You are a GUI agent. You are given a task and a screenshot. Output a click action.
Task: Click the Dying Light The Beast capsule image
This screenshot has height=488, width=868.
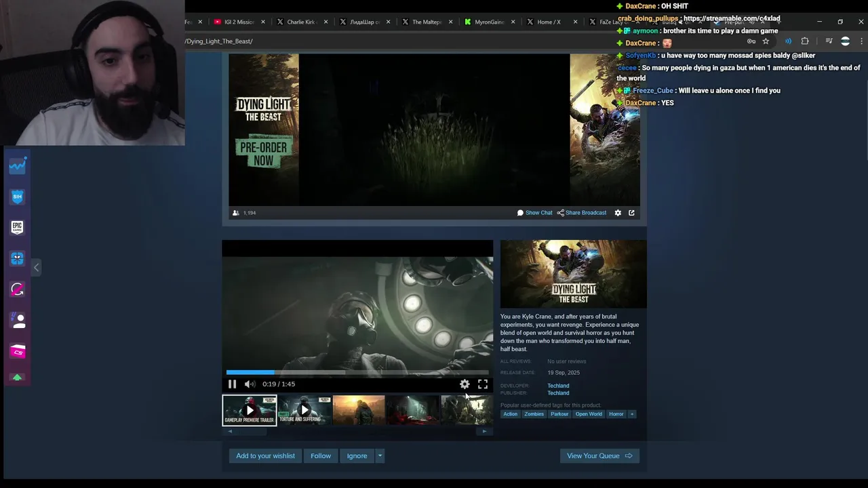573,274
